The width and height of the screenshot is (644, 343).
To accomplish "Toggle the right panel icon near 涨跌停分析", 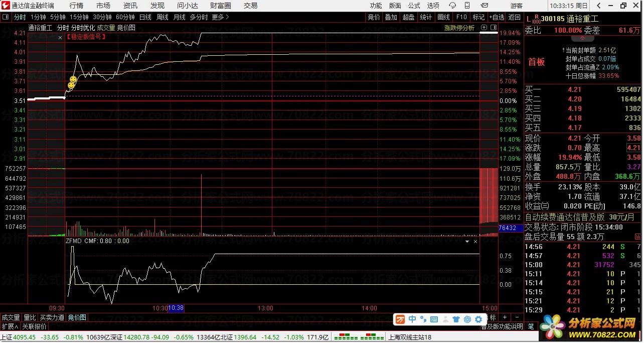I will [494, 28].
